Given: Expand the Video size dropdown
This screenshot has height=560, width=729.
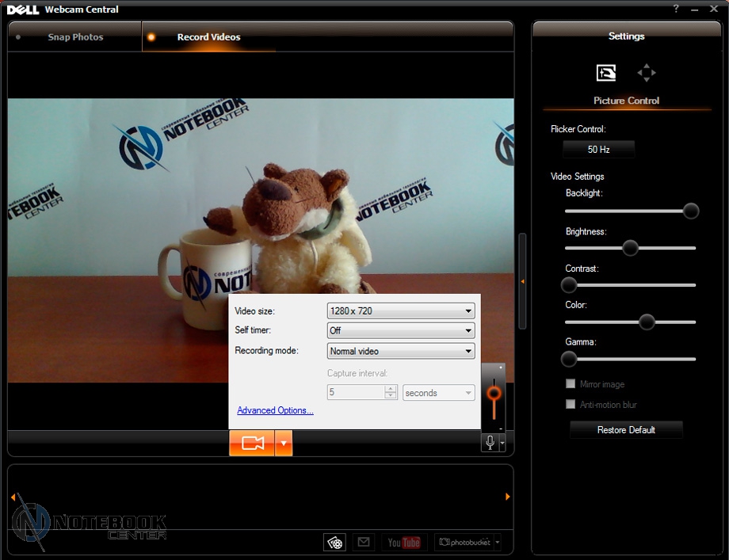Looking at the screenshot, I should 401,310.
